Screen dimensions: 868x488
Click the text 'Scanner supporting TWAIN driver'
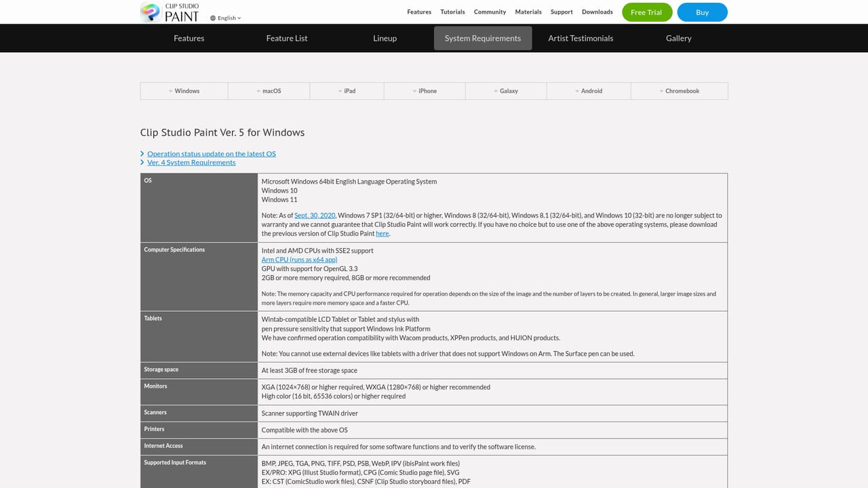coord(310,413)
